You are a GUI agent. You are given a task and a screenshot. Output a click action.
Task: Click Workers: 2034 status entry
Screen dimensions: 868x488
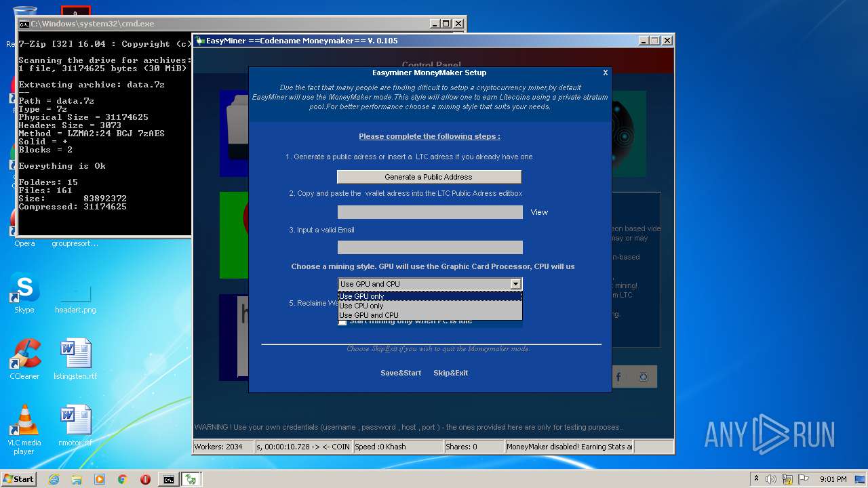tap(223, 447)
